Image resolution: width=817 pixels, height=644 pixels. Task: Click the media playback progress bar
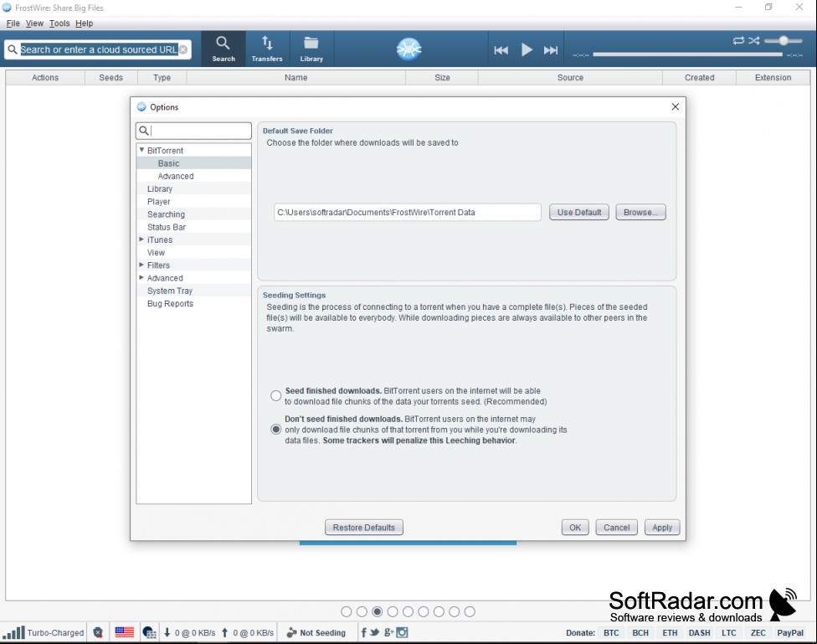coord(687,54)
